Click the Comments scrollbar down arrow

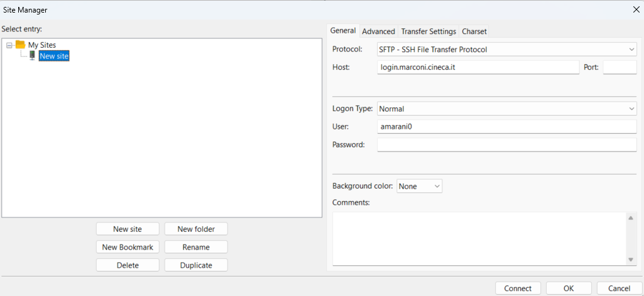(x=631, y=260)
